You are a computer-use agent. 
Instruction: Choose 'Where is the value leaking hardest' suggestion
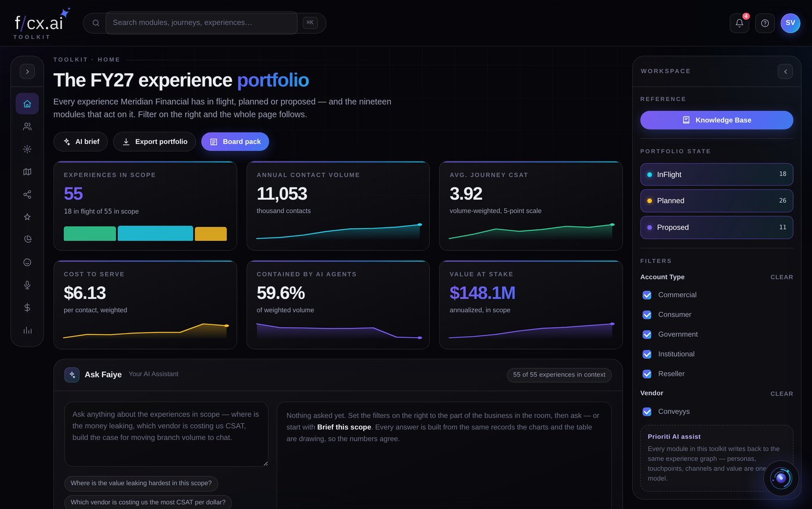(141, 483)
